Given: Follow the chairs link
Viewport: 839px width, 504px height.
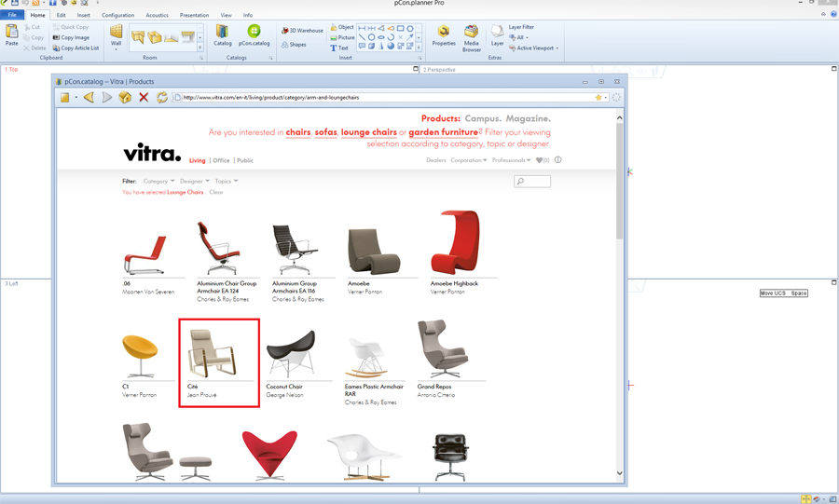Looking at the screenshot, I should tap(298, 132).
